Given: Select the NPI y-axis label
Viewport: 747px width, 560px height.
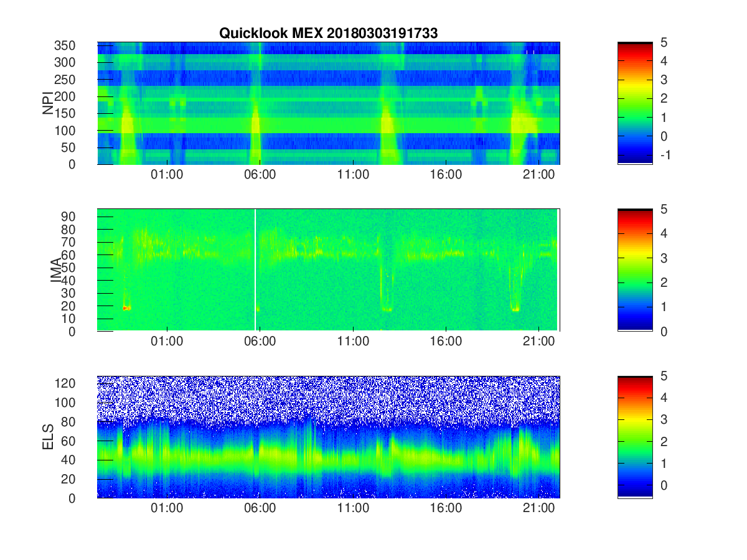Looking at the screenshot, I should tap(48, 103).
